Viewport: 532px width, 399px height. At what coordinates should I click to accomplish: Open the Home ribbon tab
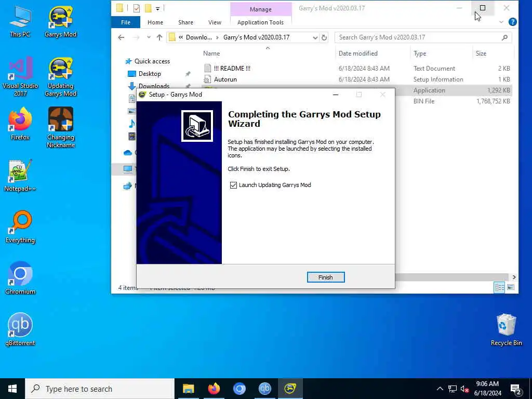point(155,22)
